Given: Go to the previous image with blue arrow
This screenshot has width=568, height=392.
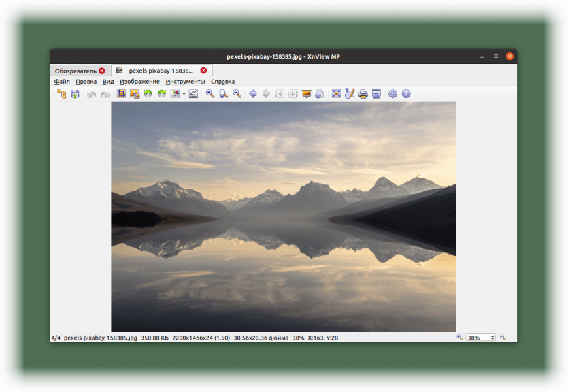Looking at the screenshot, I should click(253, 94).
